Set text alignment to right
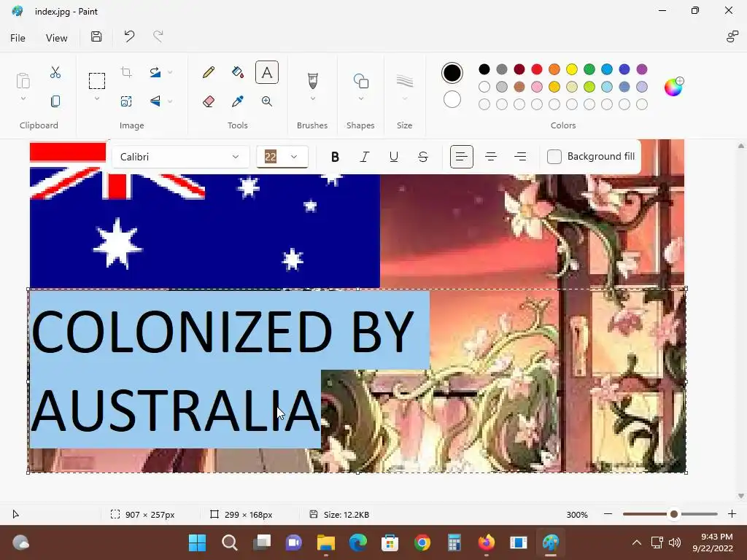747x560 pixels. click(x=520, y=157)
